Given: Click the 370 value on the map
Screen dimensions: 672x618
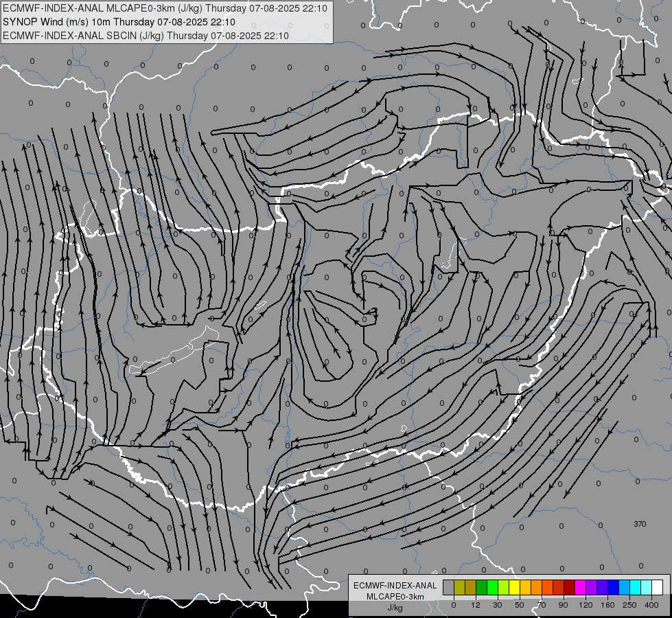Looking at the screenshot, I should pos(640,524).
